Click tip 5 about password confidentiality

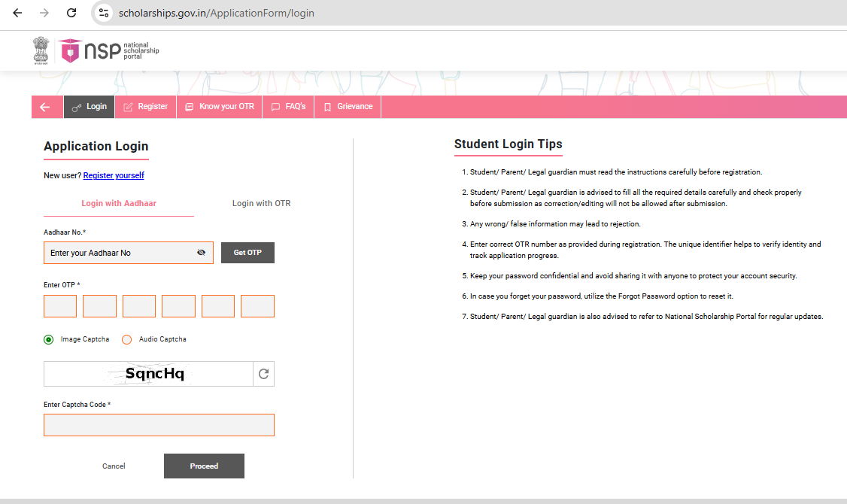coord(633,276)
